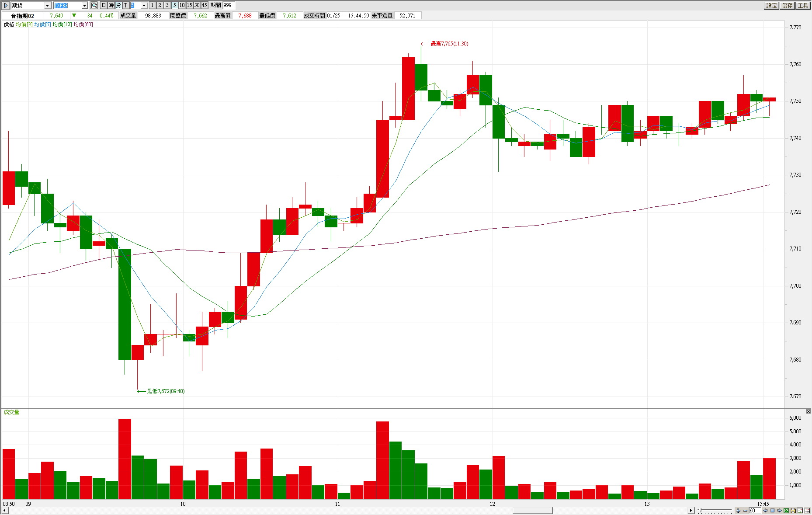This screenshot has width=812, height=515.
Task: Open the interval value dropdown showing 5
Action: tap(144, 6)
